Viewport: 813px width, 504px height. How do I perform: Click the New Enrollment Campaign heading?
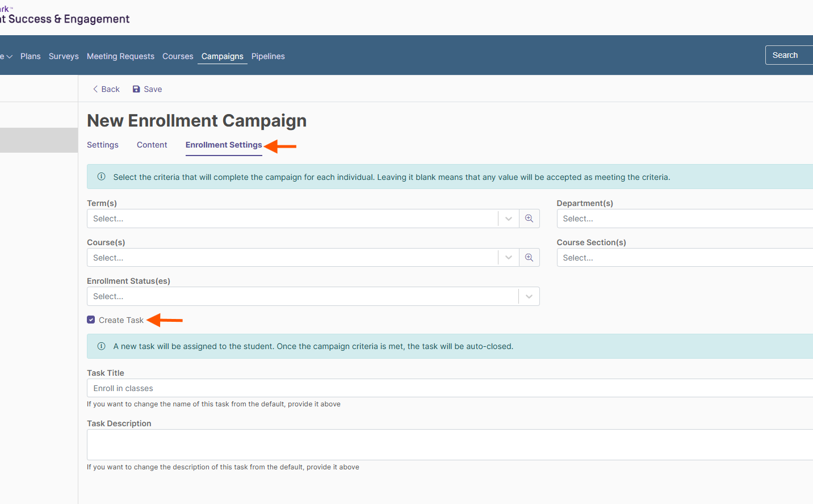(x=196, y=120)
